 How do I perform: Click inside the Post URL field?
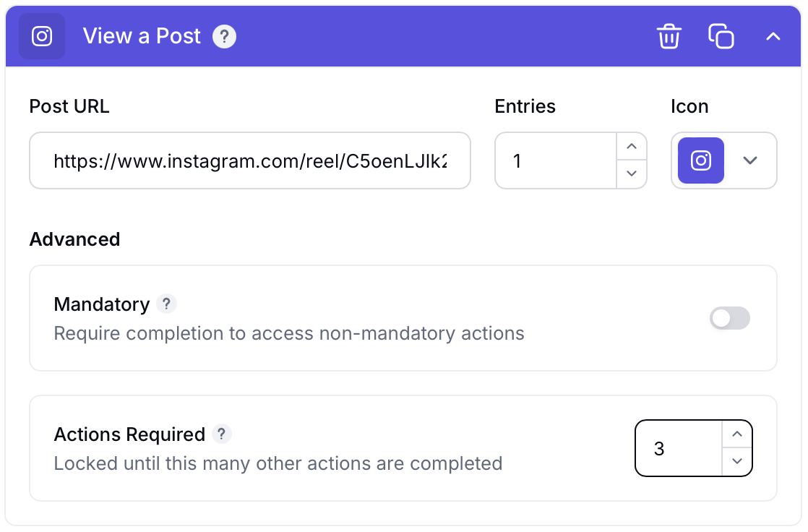pos(249,160)
